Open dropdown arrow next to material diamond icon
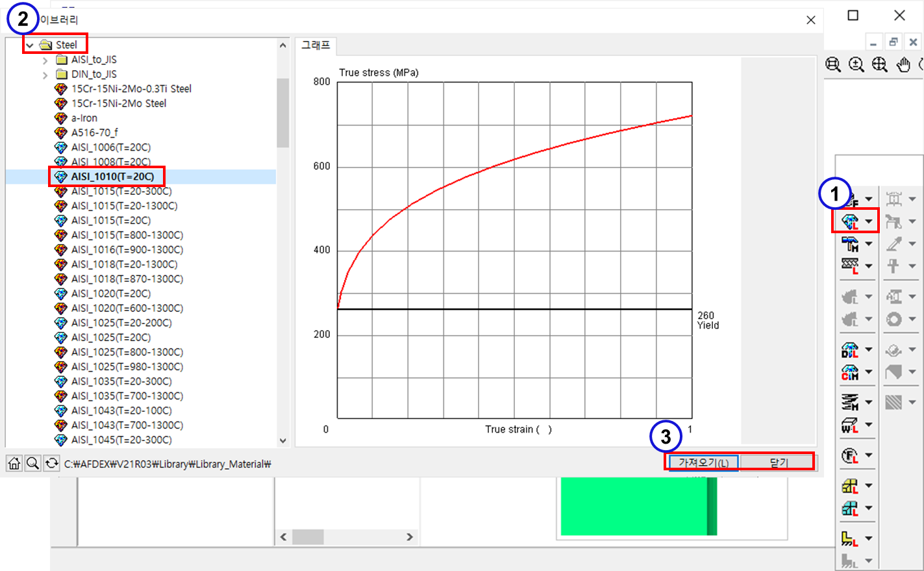924x571 pixels. tap(868, 222)
